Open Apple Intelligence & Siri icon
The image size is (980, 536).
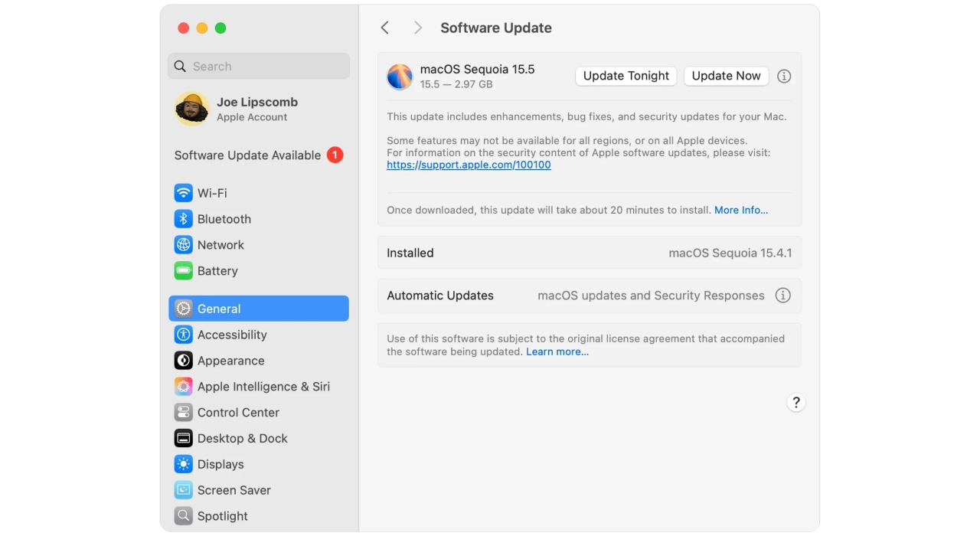pyautogui.click(x=183, y=387)
